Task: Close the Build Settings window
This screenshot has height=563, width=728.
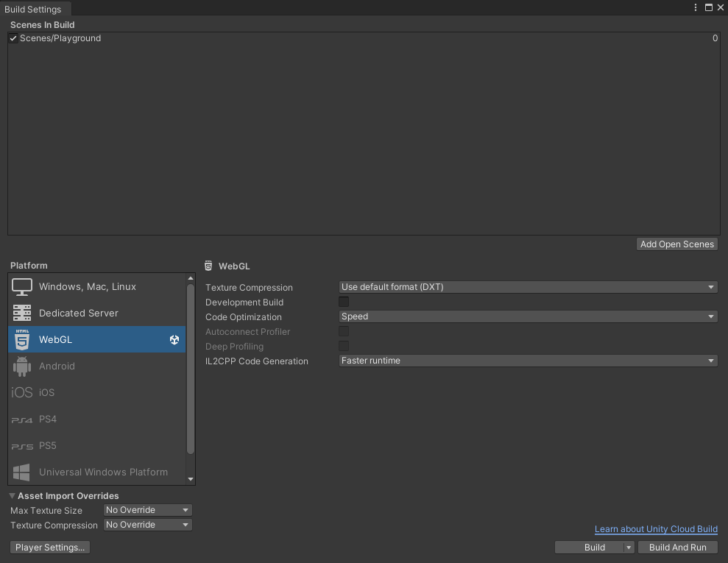Action: point(721,7)
